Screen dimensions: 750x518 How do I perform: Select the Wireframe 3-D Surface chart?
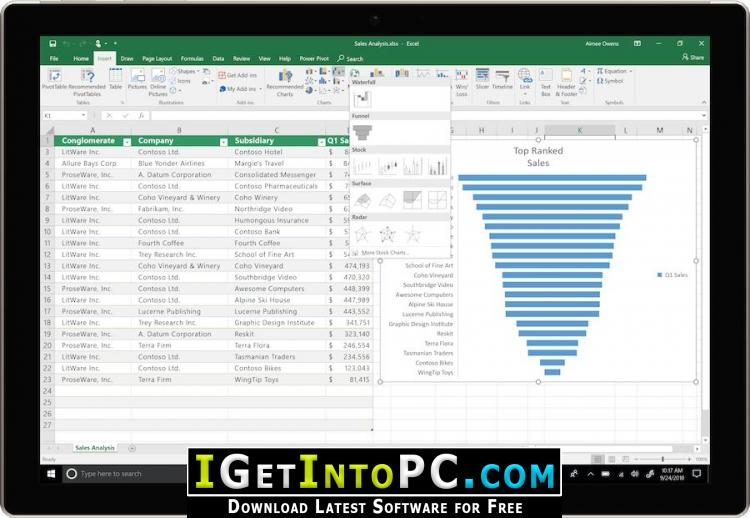387,200
